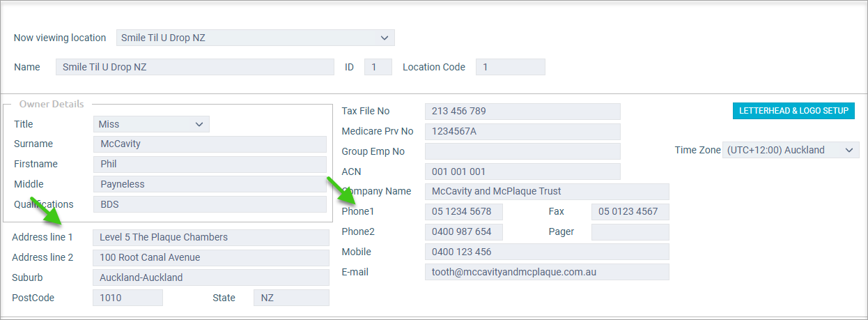Click the Letterhead & Logo Setup button
The height and width of the screenshot is (320, 868).
pos(793,111)
